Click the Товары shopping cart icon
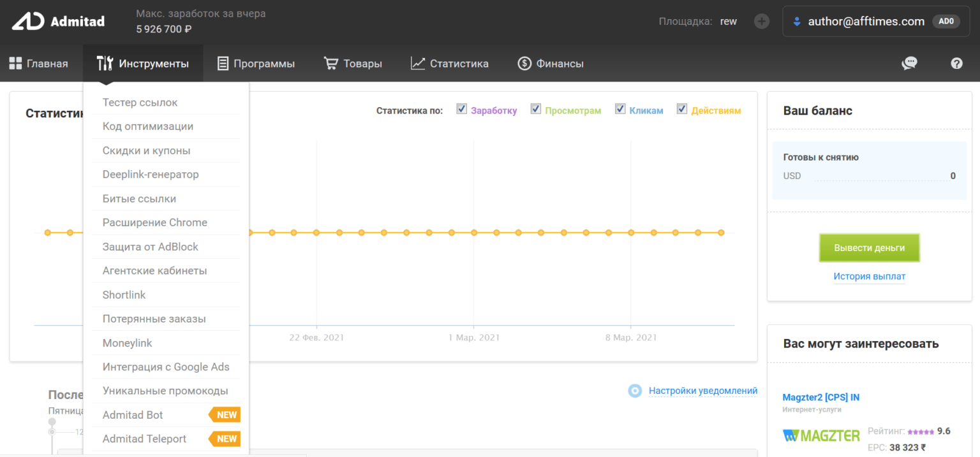 coord(330,63)
